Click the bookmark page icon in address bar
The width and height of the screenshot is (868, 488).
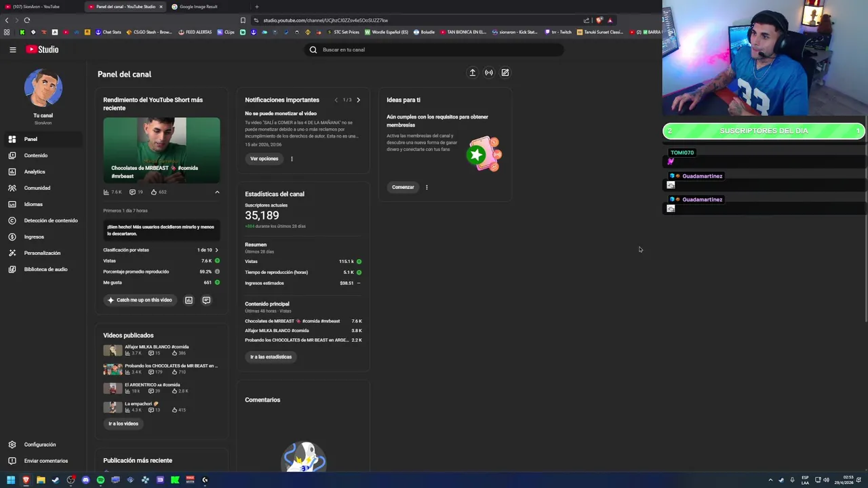pos(243,20)
